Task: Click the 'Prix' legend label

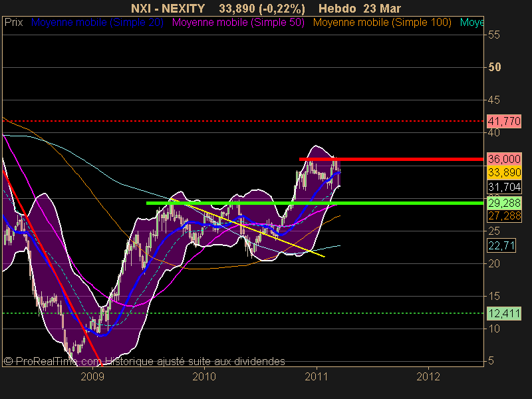Action: coord(13,23)
